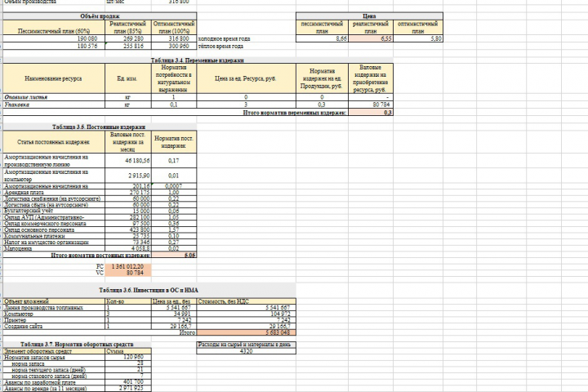Image resolution: width=588 pixels, height=392 pixels.
Task: Select header "Норматив пост. издержек"
Action: tap(174, 142)
